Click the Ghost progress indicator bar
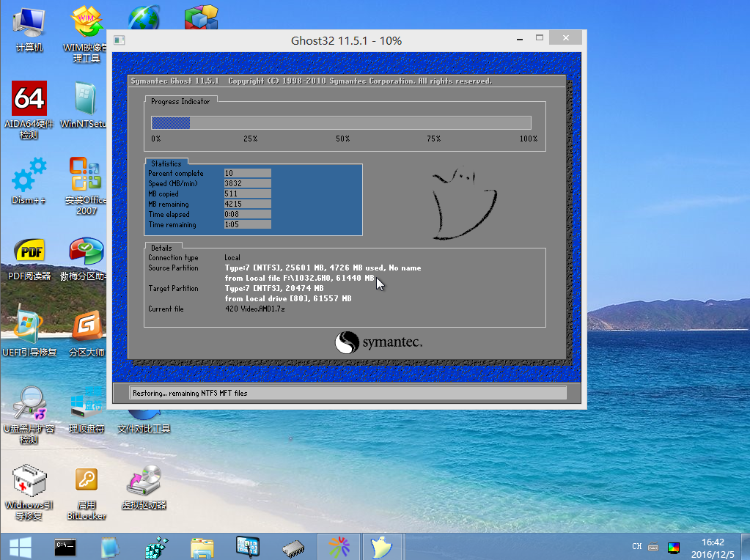Viewport: 750px width, 560px height. tap(341, 123)
